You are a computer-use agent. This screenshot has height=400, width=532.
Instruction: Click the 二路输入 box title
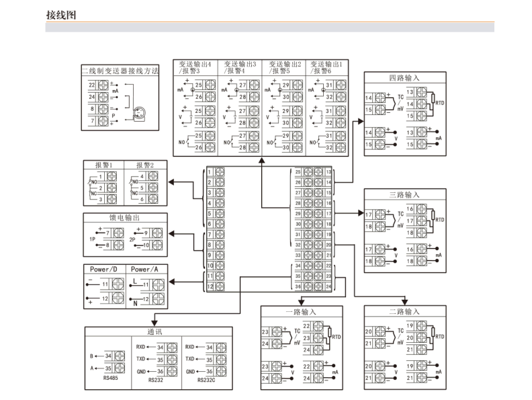coord(404,312)
